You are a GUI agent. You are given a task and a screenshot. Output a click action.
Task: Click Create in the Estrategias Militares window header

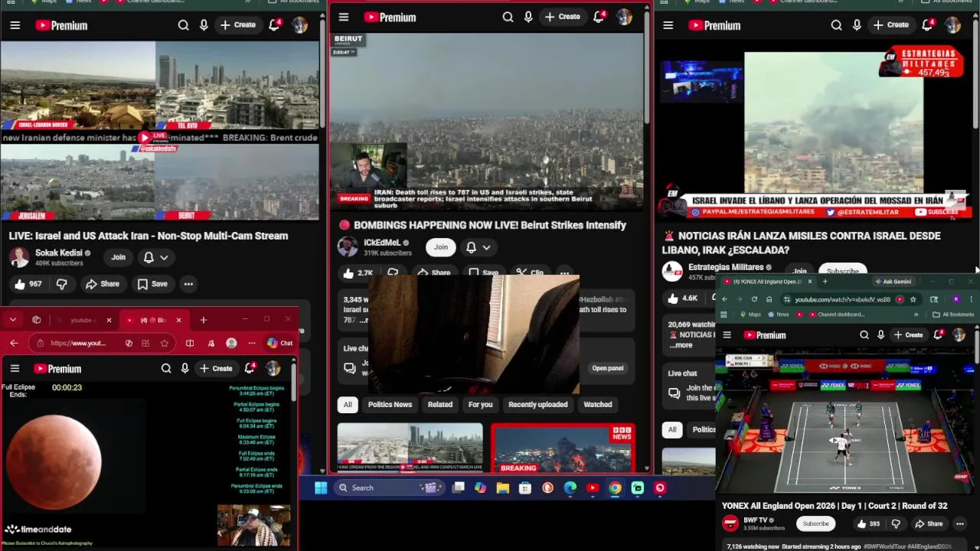tap(890, 25)
